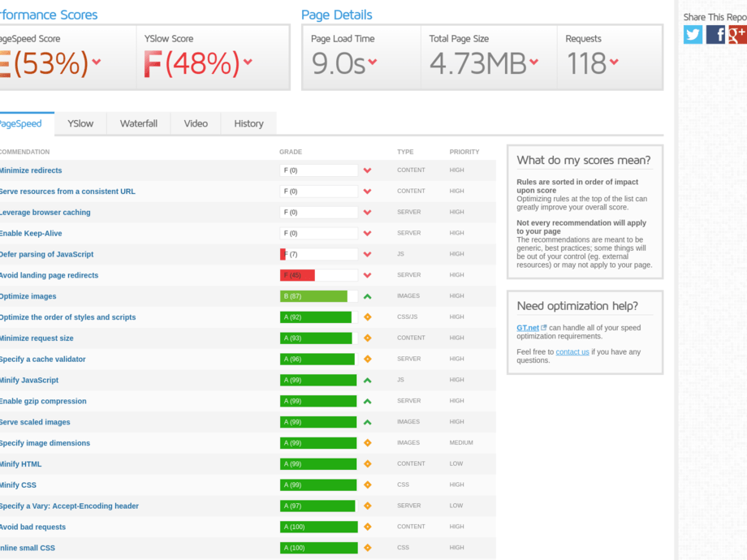Click orange diamond beside Specify image dimensions

pyautogui.click(x=367, y=443)
